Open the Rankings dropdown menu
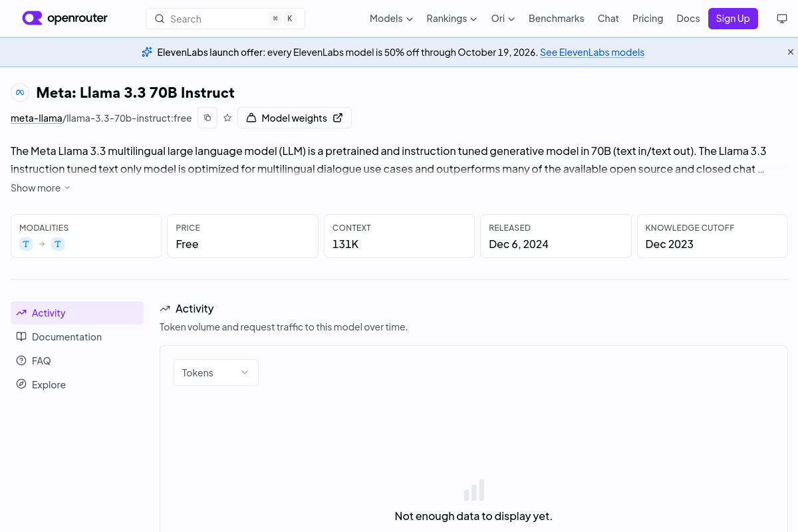This screenshot has height=532, width=798. (x=452, y=19)
